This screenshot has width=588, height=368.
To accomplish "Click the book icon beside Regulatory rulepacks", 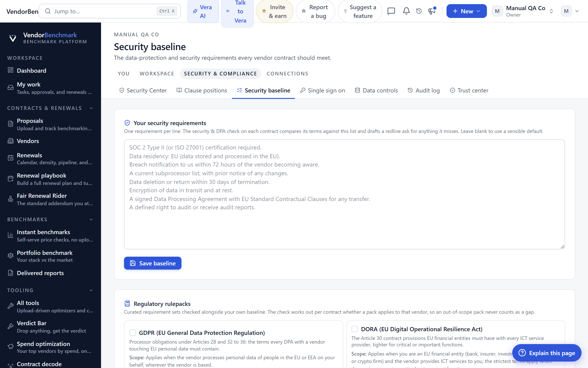I will (127, 304).
